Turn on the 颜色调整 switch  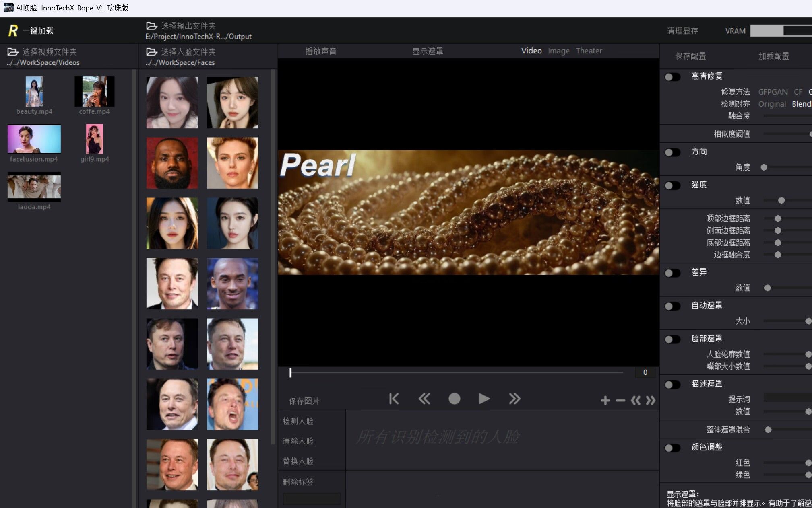point(672,448)
